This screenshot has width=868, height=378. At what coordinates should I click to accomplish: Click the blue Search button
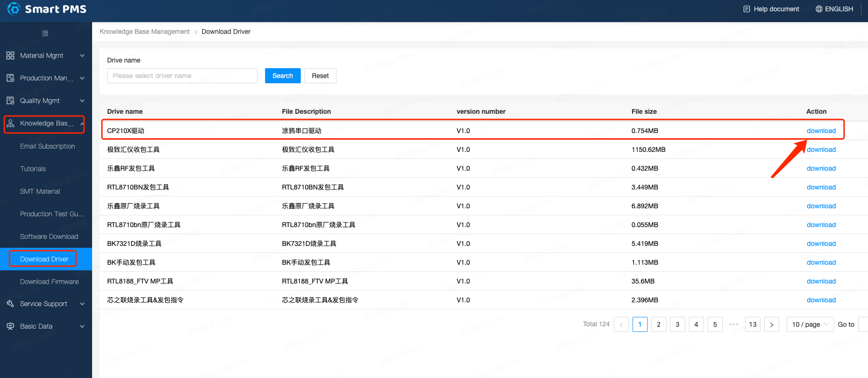(282, 76)
